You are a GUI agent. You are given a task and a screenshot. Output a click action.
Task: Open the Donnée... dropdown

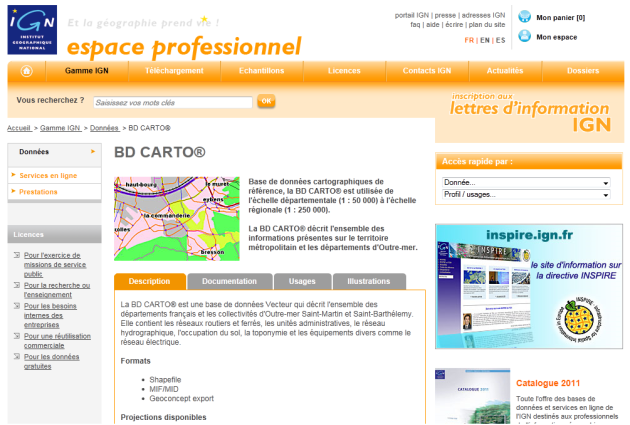(526, 182)
